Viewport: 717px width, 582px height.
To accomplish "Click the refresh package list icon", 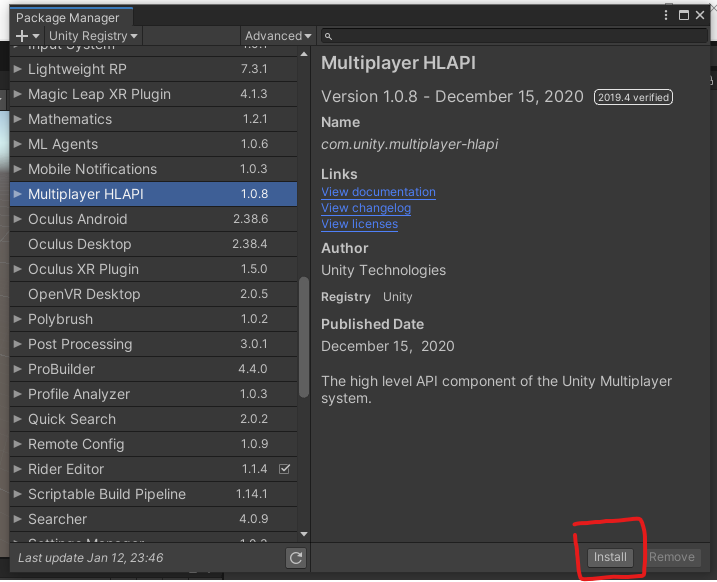I will pyautogui.click(x=296, y=558).
